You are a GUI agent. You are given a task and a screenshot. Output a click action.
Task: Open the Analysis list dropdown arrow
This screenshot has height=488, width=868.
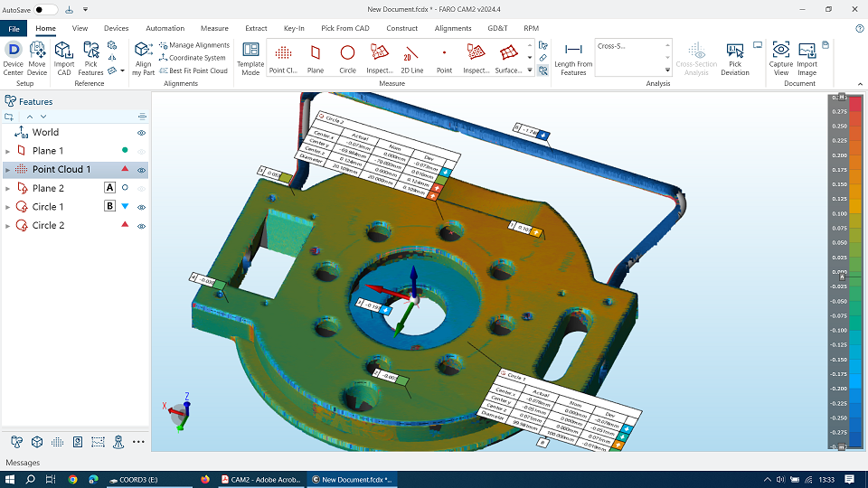667,70
